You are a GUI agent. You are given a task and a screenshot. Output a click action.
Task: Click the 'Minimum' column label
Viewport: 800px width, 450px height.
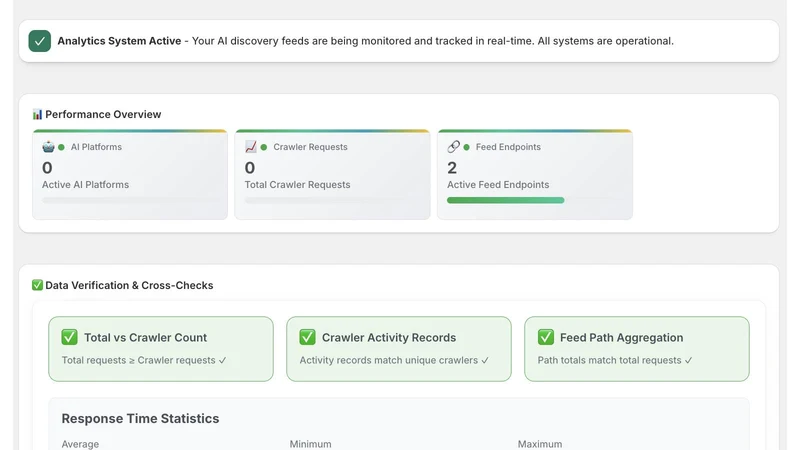click(310, 444)
